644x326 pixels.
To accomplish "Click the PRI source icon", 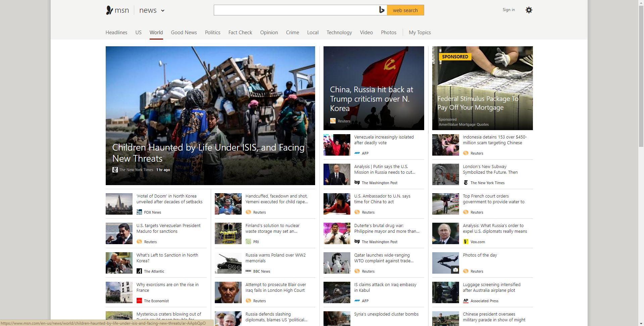I will coord(248,241).
